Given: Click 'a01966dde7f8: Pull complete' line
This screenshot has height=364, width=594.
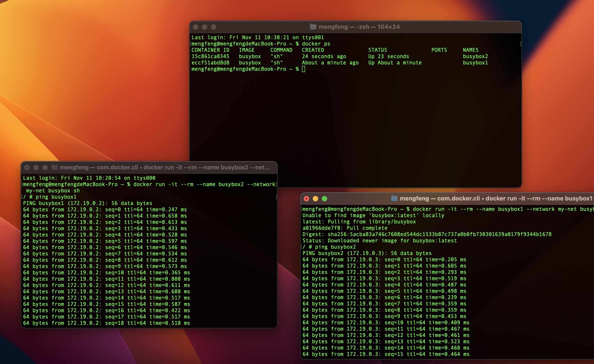Looking at the screenshot, I should pyautogui.click(x=345, y=228).
